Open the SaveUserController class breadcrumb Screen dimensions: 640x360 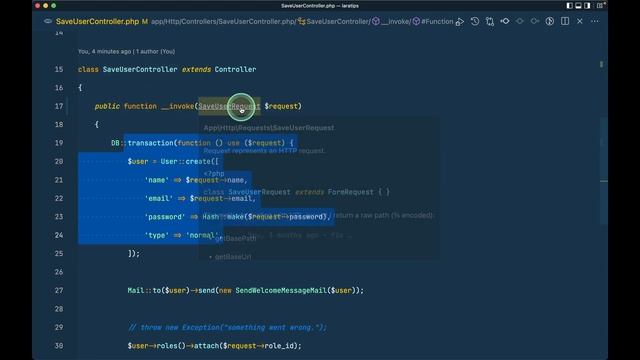coord(338,22)
